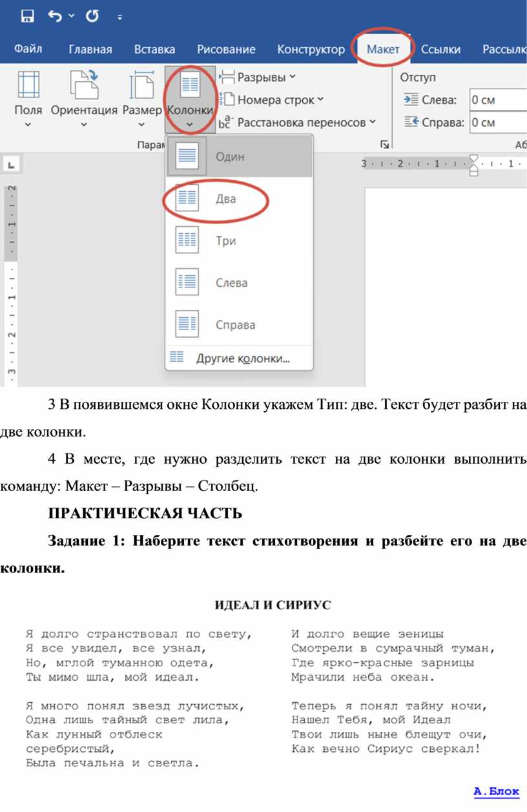
Task: Open the Размер page size icon
Action: click(141, 87)
